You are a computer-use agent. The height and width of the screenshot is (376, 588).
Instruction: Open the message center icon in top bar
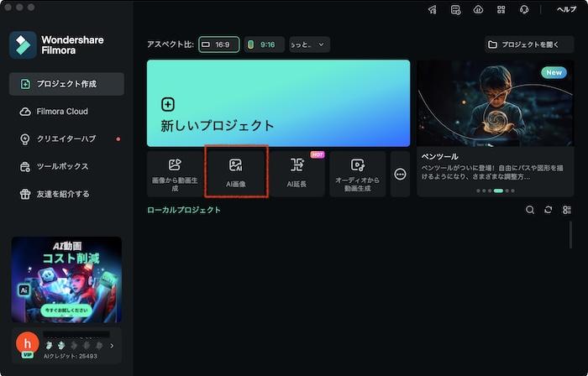455,10
